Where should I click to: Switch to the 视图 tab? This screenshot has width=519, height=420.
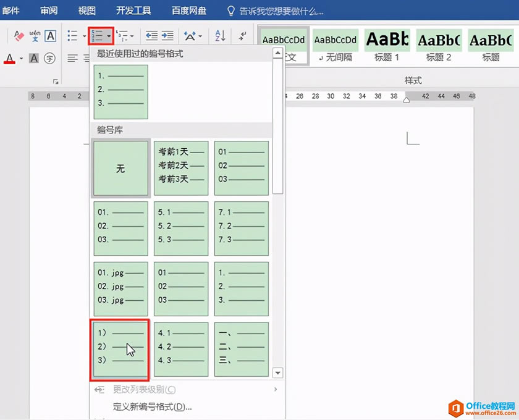(86, 10)
